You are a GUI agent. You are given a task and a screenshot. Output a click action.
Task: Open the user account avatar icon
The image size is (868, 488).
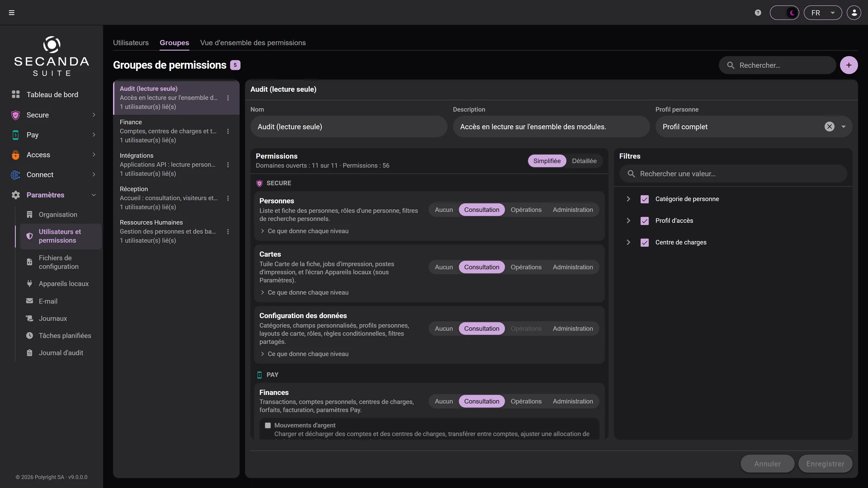(854, 13)
